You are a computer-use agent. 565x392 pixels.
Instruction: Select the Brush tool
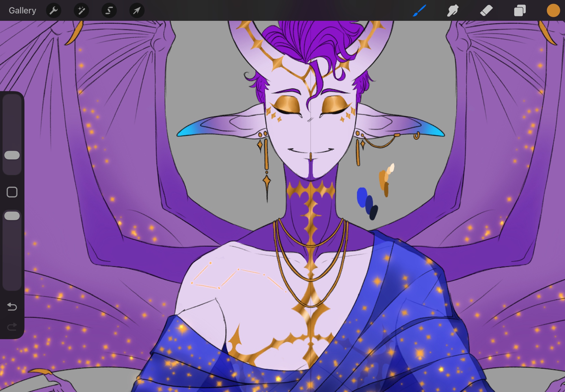(x=419, y=10)
